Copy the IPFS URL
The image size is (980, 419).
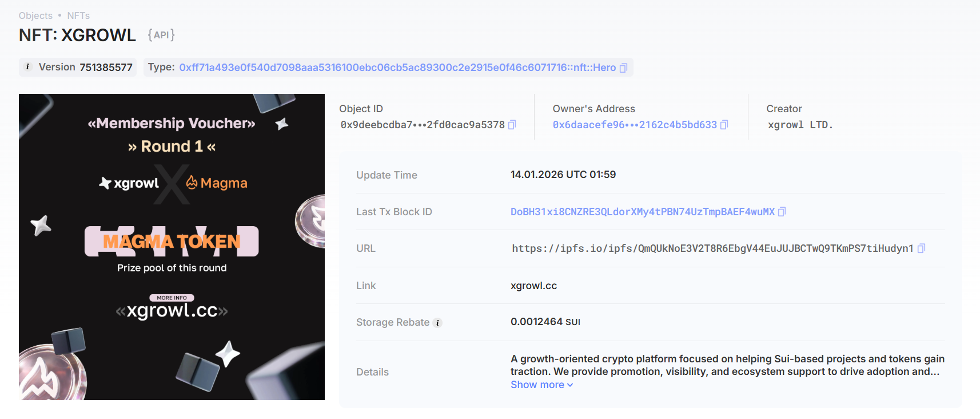click(x=921, y=248)
